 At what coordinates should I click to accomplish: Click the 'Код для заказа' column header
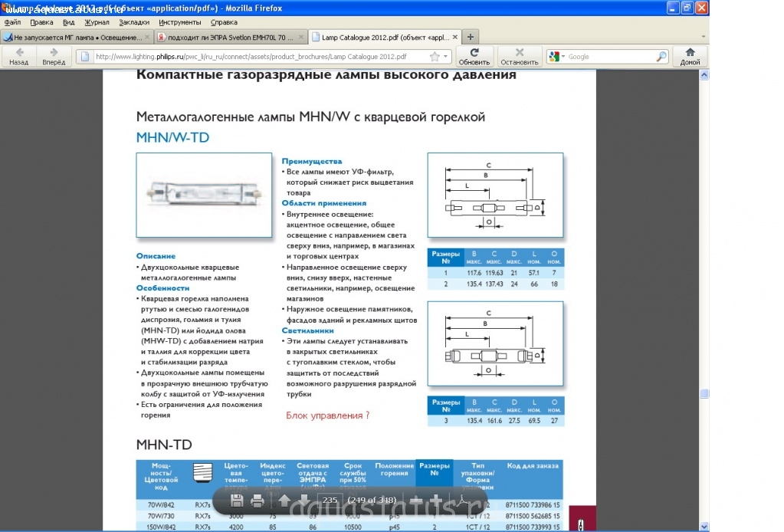pyautogui.click(x=533, y=465)
